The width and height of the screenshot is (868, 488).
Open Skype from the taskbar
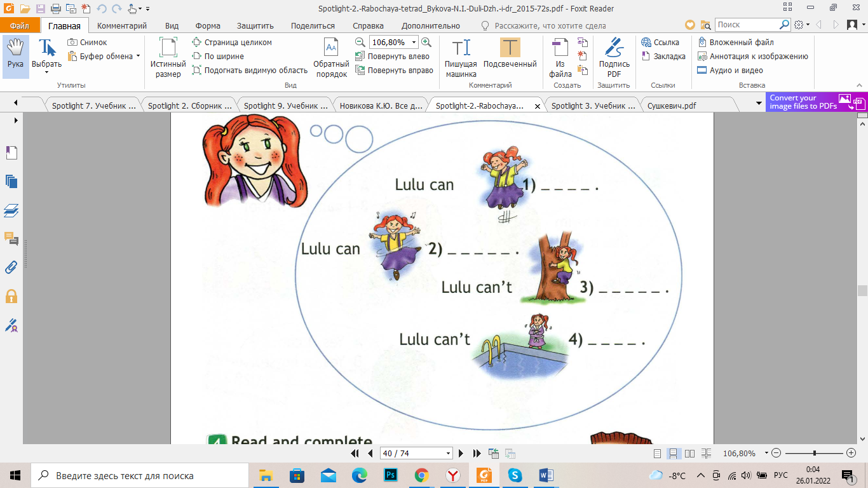tap(515, 475)
